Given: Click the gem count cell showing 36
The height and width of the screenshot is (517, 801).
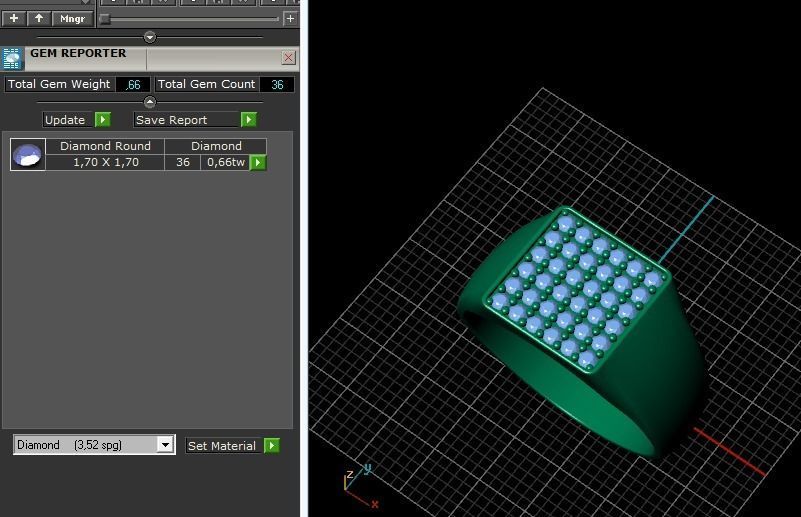Looking at the screenshot, I should coord(183,162).
